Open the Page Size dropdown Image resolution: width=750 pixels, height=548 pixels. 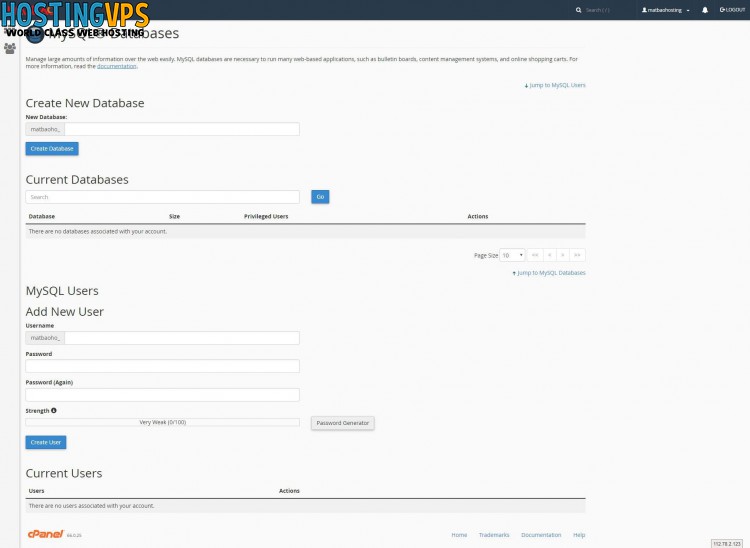point(512,255)
